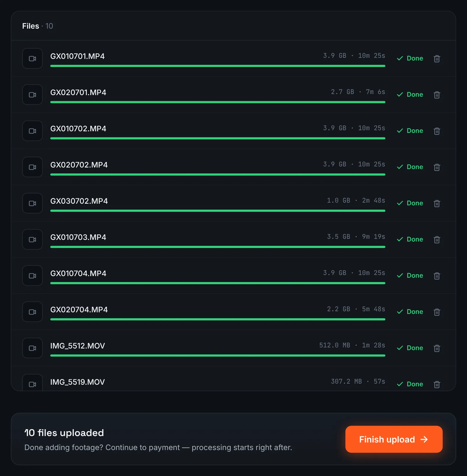Image resolution: width=467 pixels, height=476 pixels.
Task: Trash the GX010703.MP4 upload
Action: pyautogui.click(x=437, y=240)
